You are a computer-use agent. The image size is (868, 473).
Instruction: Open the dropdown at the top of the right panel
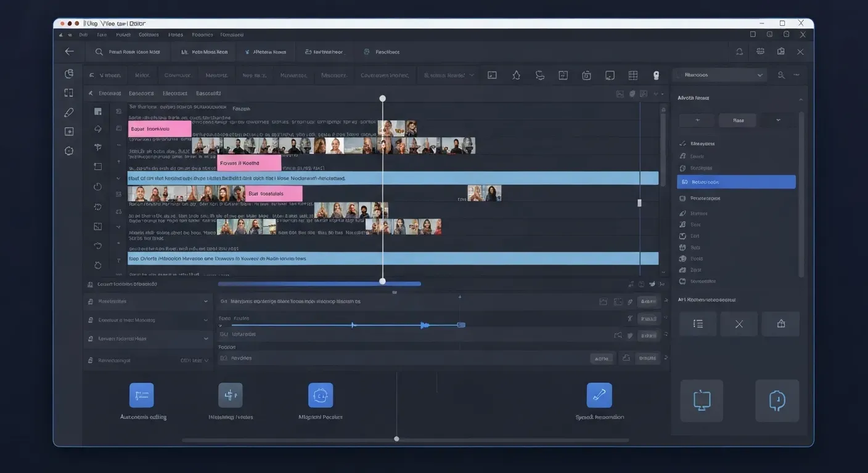click(719, 75)
